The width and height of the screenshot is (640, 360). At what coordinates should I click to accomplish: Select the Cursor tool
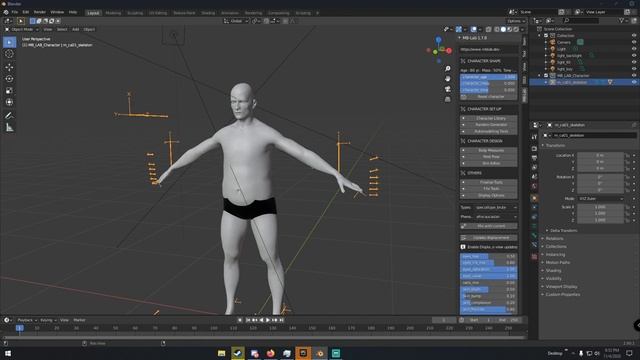point(9,53)
